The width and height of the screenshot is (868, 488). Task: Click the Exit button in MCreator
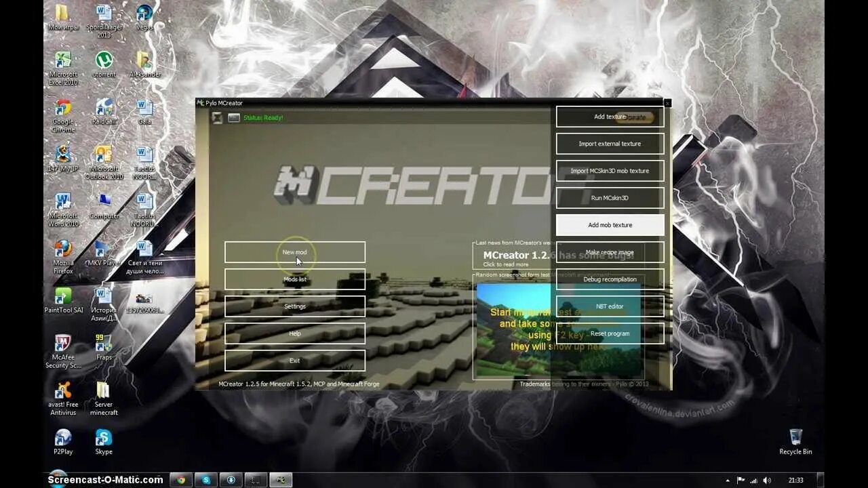point(294,361)
